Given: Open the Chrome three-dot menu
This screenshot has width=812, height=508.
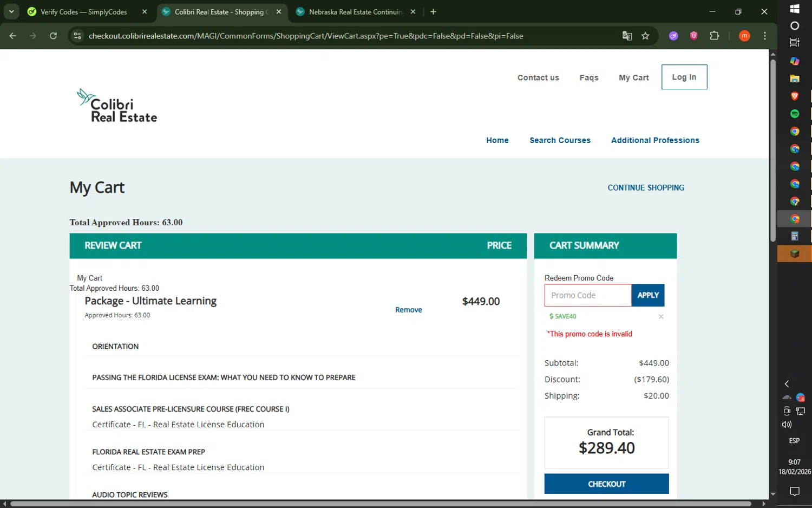Looking at the screenshot, I should 764,36.
